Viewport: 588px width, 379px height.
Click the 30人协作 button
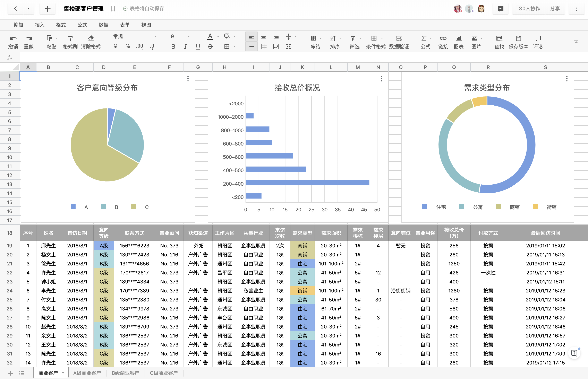coord(529,9)
